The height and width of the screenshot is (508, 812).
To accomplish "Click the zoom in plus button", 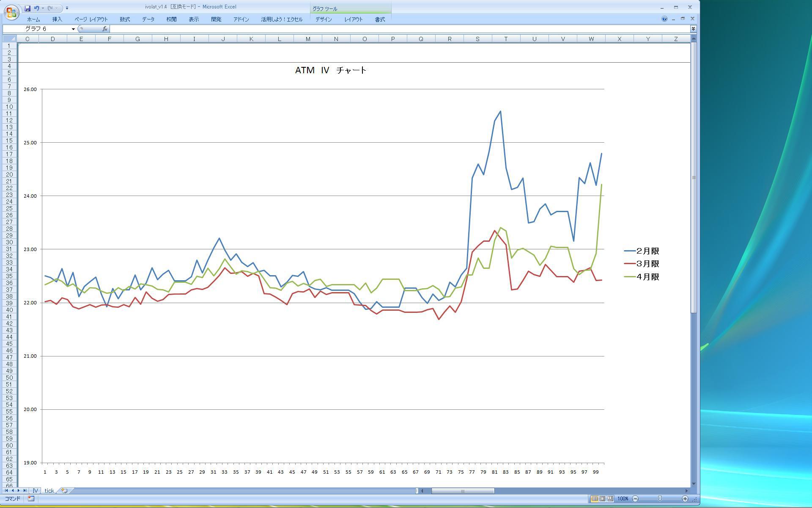I will (x=685, y=499).
